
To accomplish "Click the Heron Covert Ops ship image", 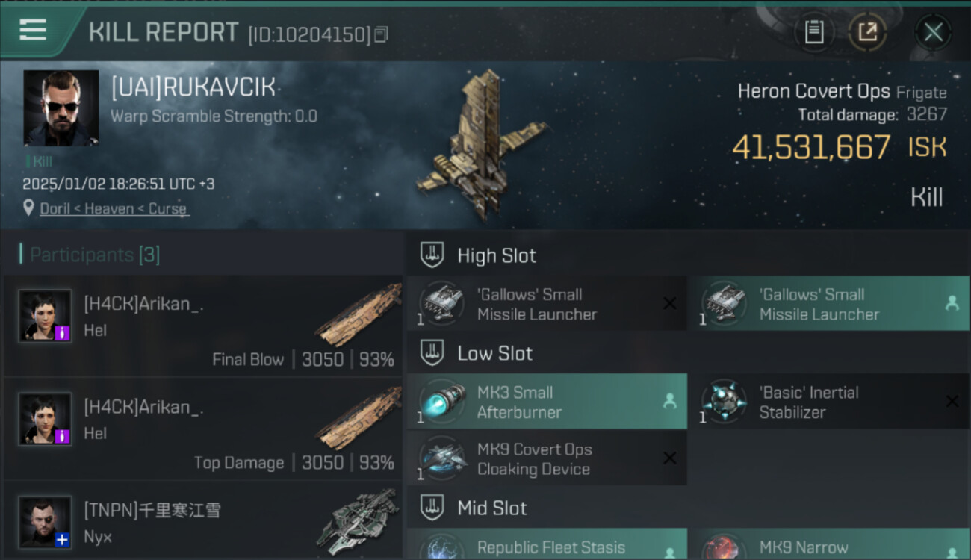I will tap(482, 144).
